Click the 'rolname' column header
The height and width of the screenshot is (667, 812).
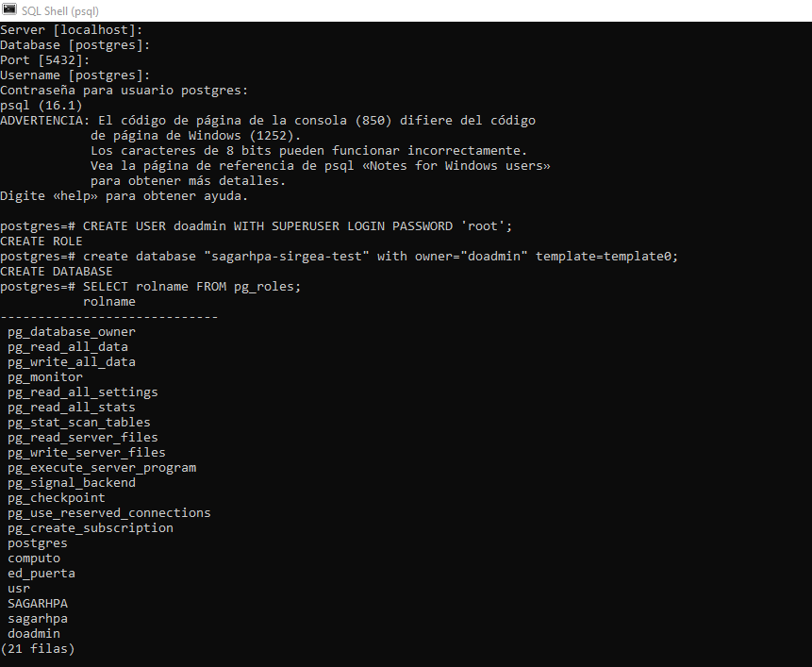click(x=109, y=301)
